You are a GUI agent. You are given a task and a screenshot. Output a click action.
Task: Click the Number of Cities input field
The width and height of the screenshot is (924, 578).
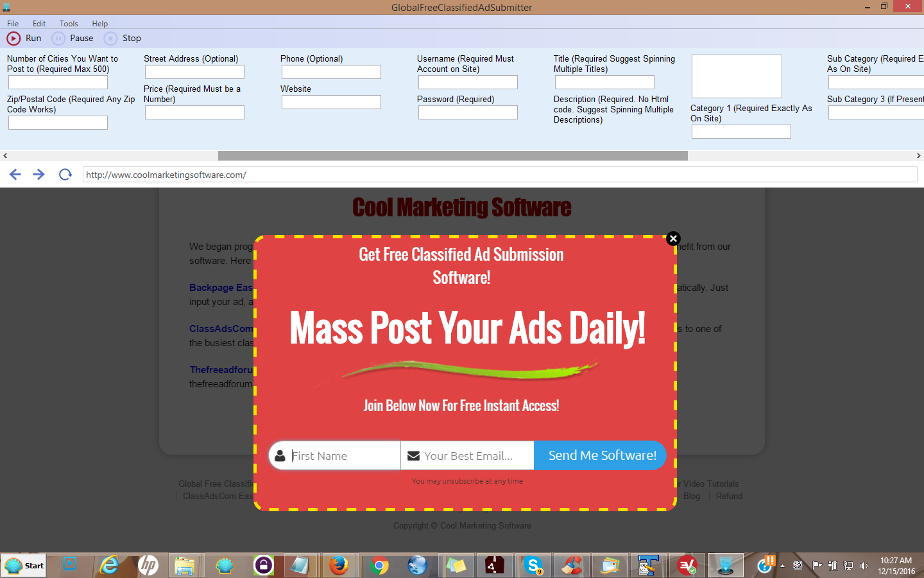[58, 82]
